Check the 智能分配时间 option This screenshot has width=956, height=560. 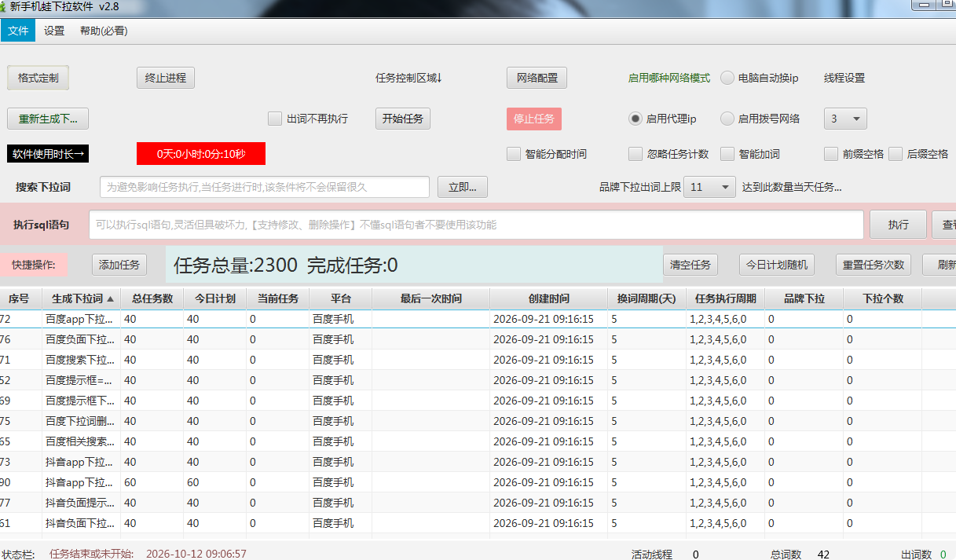click(x=514, y=154)
